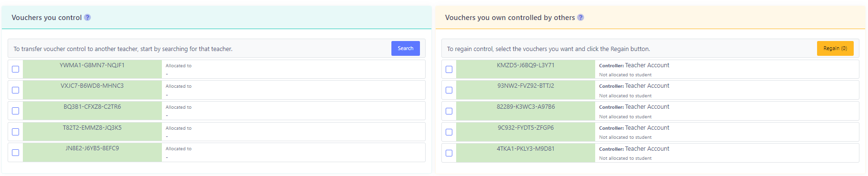Tick voucher JN8E2-J6YB5-8EFC9 checkbox
Screen dimensions: 868x176
click(x=16, y=153)
